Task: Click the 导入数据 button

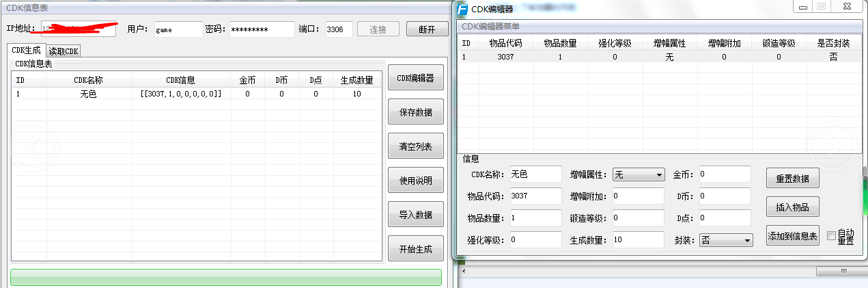Action: [415, 215]
